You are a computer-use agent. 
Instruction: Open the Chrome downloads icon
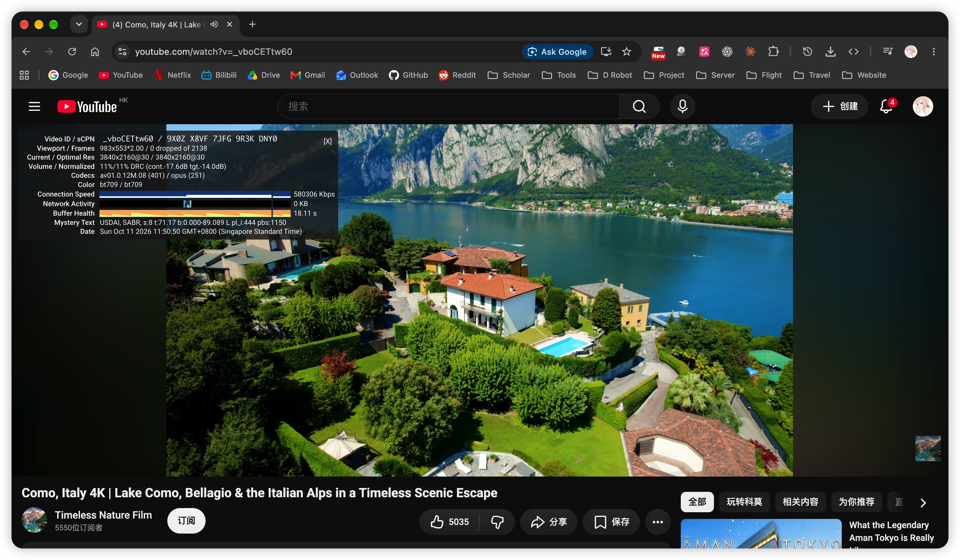pyautogui.click(x=831, y=51)
